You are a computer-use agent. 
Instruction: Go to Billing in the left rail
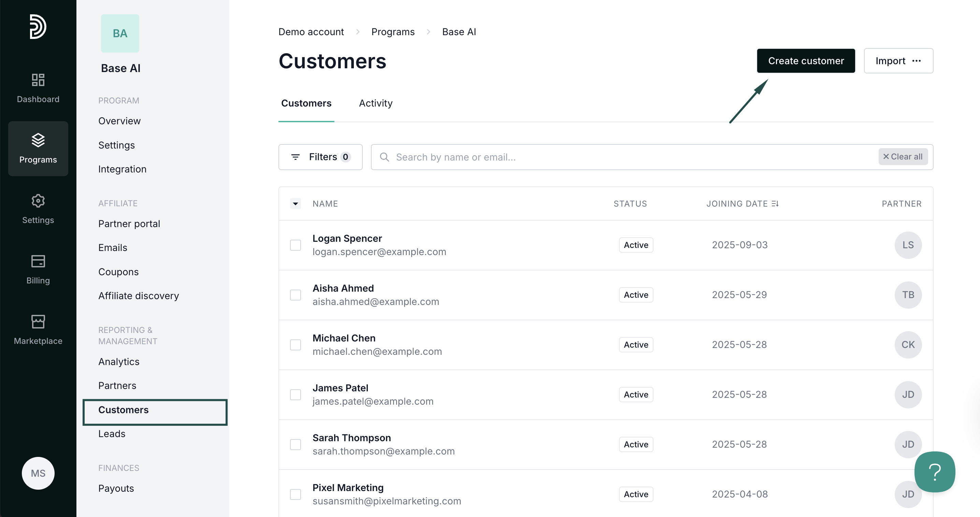click(38, 269)
